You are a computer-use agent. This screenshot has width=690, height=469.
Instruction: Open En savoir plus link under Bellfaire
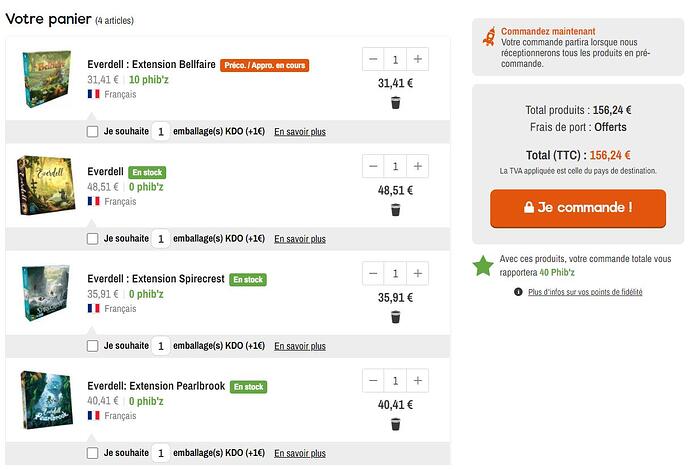[x=299, y=131]
